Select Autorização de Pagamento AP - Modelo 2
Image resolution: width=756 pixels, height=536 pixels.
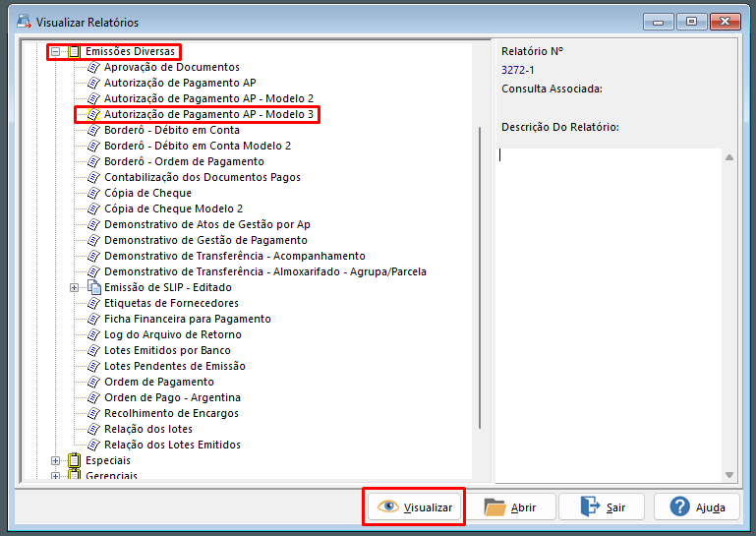[208, 99]
